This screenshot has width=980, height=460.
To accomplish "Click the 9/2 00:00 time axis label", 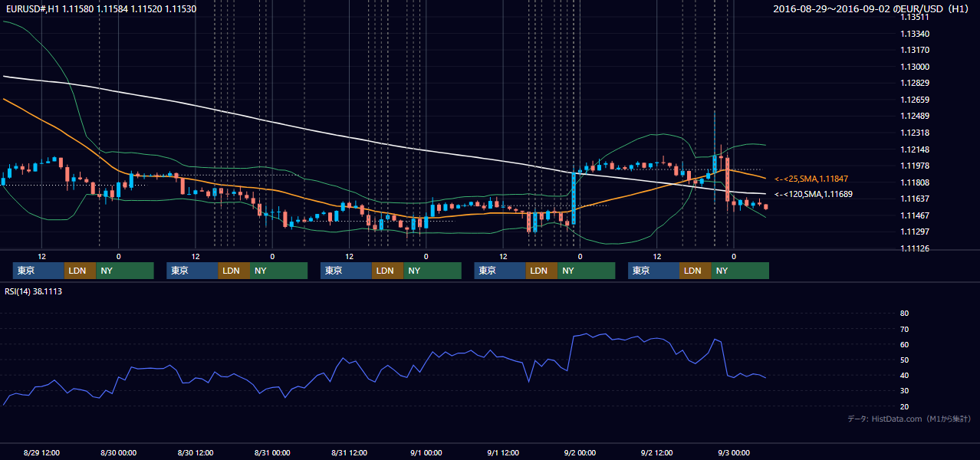I will point(580,453).
